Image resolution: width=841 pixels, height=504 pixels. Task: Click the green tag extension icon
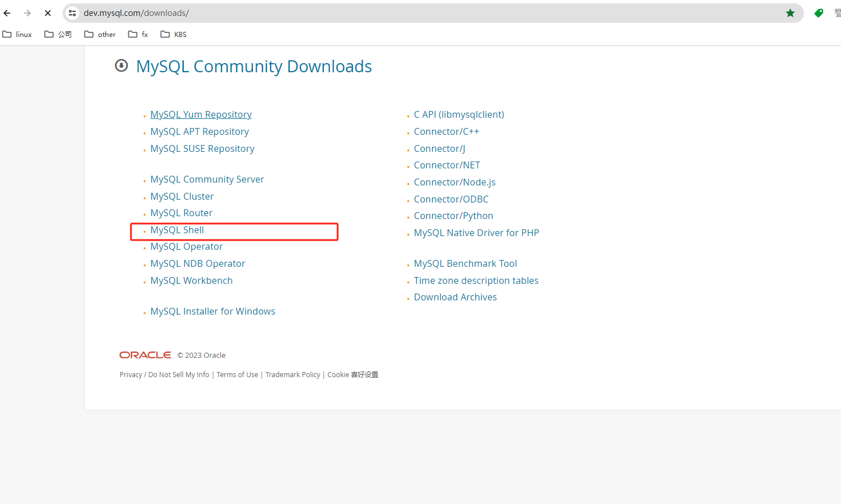coord(818,13)
